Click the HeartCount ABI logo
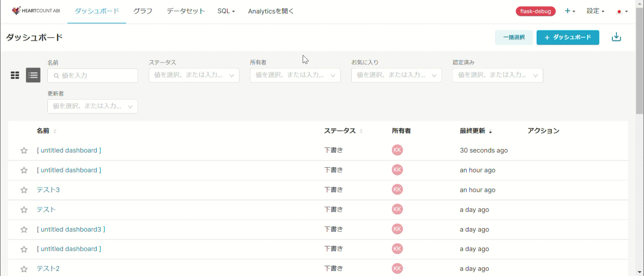The height and width of the screenshot is (276, 644). click(x=36, y=11)
